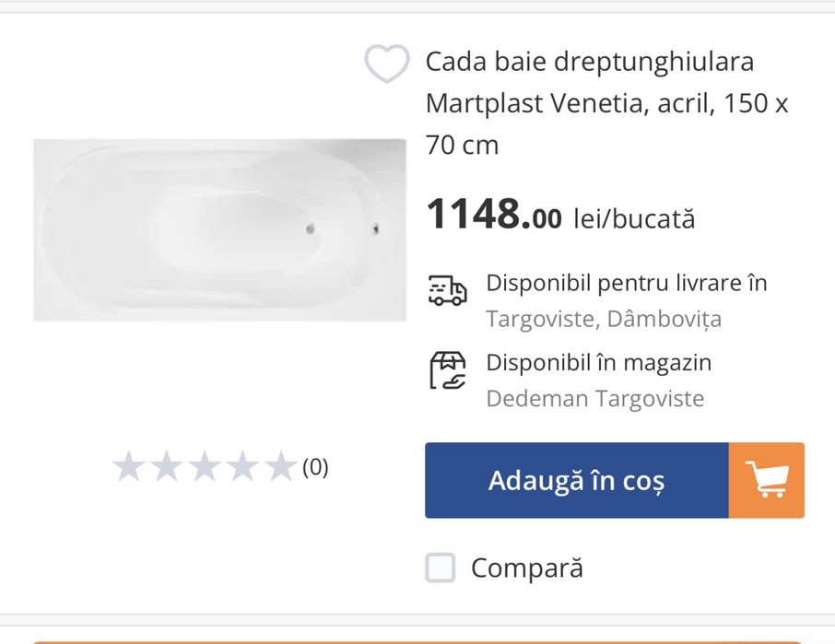This screenshot has height=644, width=835.
Task: Enable the Compară checkbox
Action: pyautogui.click(x=441, y=568)
